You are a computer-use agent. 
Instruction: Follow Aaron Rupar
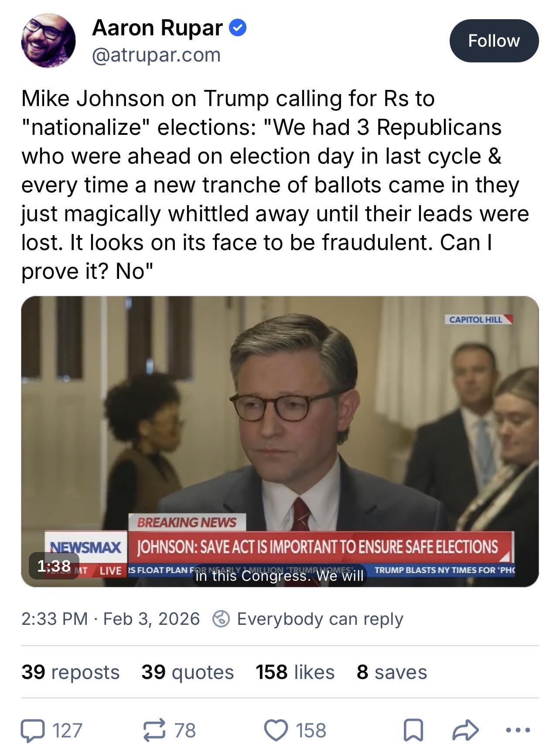tap(494, 41)
